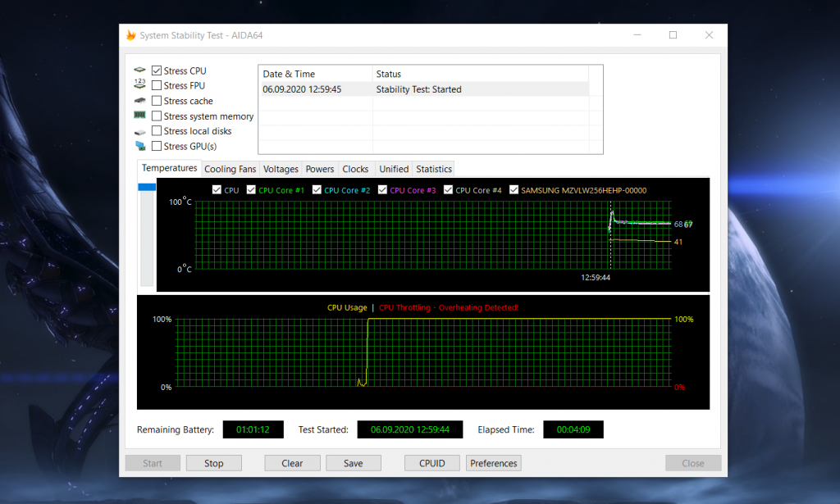Open the Powers tab
This screenshot has height=504, width=840.
pos(320,169)
